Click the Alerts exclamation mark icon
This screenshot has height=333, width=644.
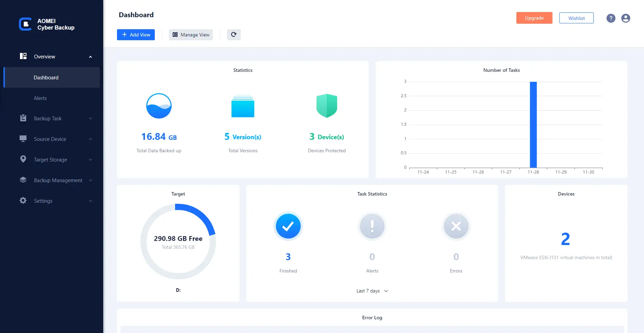[372, 226]
